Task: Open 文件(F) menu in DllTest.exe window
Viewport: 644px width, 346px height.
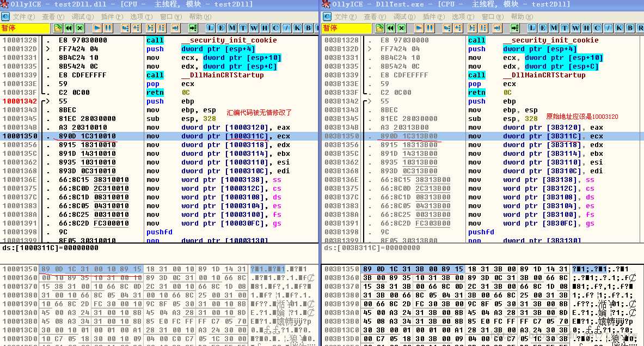Action: click(346, 17)
